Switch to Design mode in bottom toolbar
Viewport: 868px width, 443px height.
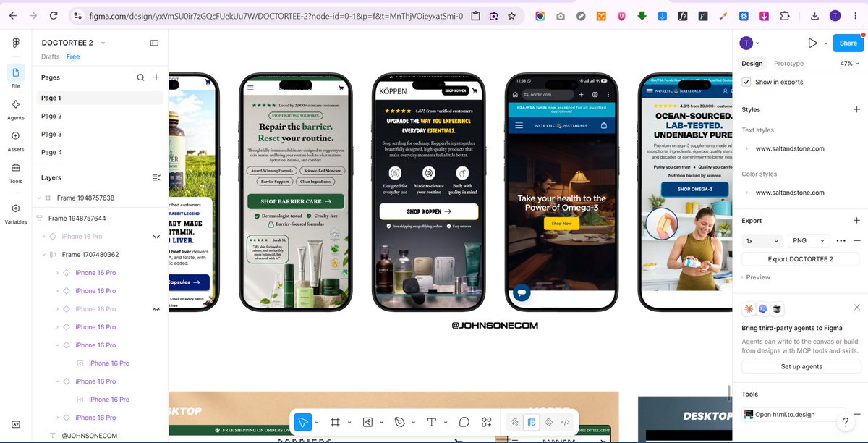532,422
